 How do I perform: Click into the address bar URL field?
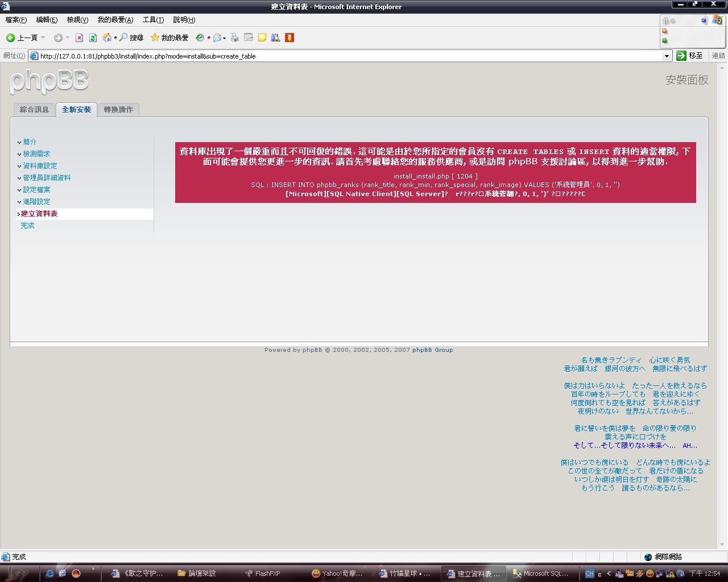[350, 56]
